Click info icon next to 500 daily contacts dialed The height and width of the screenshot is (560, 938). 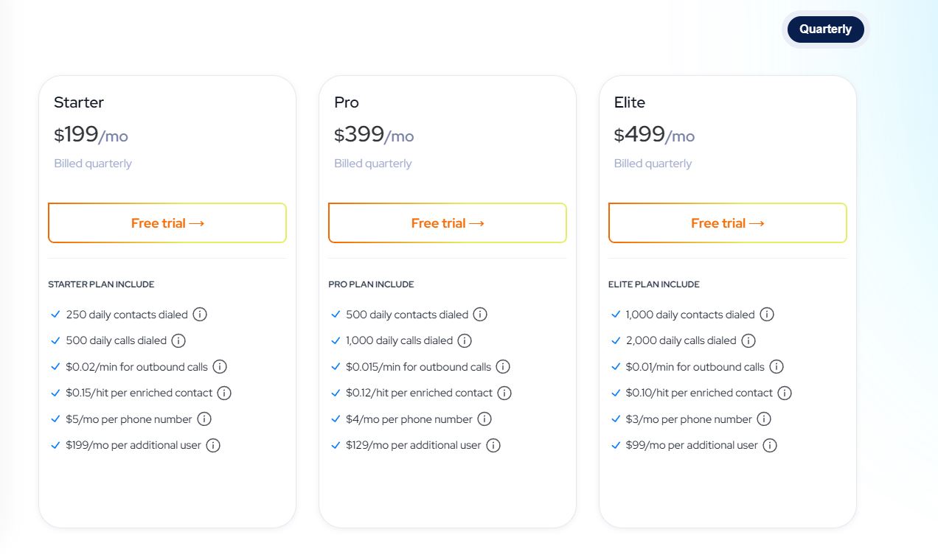[480, 315]
